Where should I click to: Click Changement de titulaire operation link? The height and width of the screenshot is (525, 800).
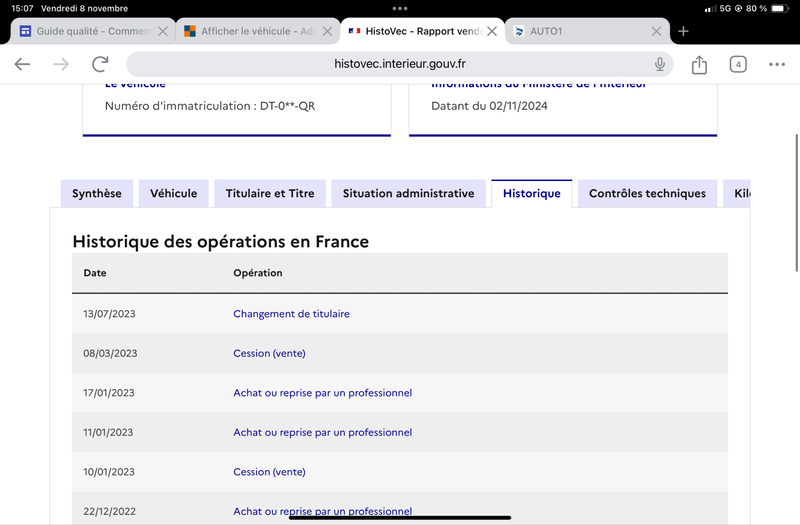291,314
